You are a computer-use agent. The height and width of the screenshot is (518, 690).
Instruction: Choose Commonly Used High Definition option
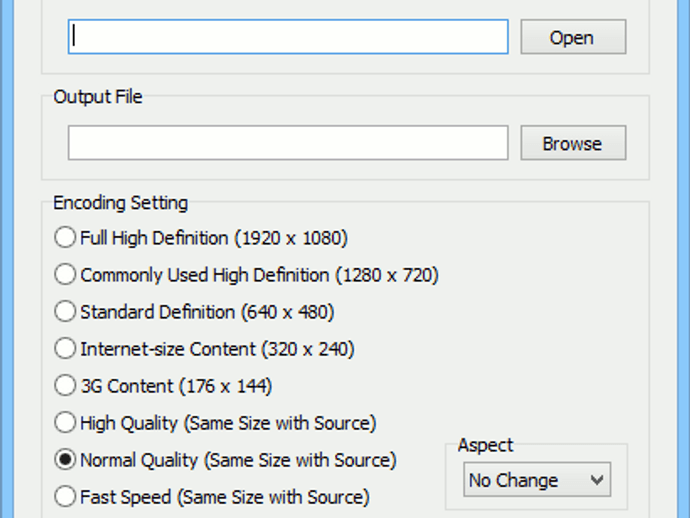[65, 275]
